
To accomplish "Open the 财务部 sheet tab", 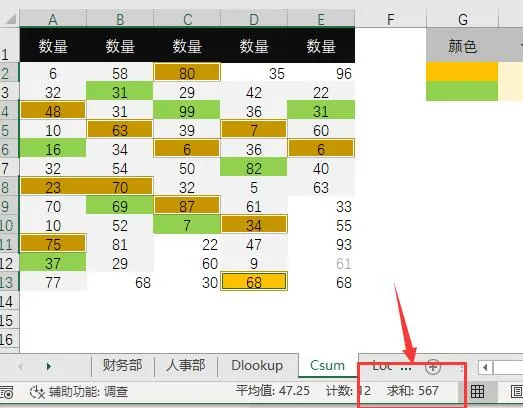I will [x=122, y=365].
